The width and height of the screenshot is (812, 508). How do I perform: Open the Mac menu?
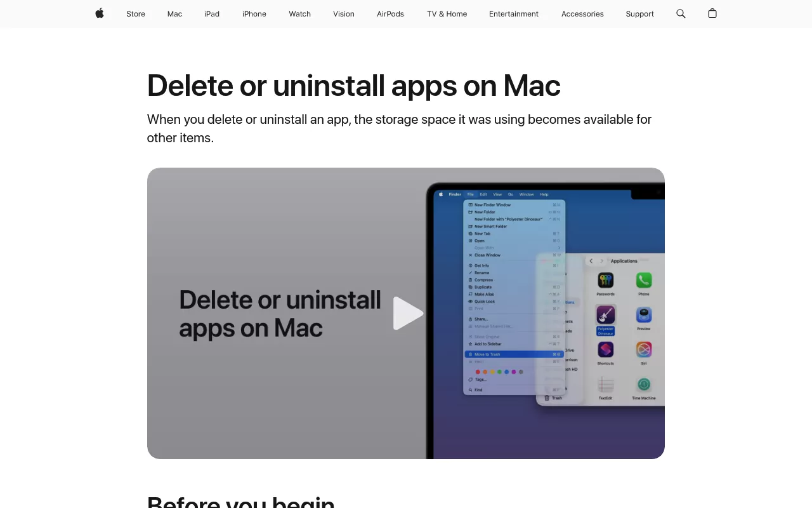174,14
